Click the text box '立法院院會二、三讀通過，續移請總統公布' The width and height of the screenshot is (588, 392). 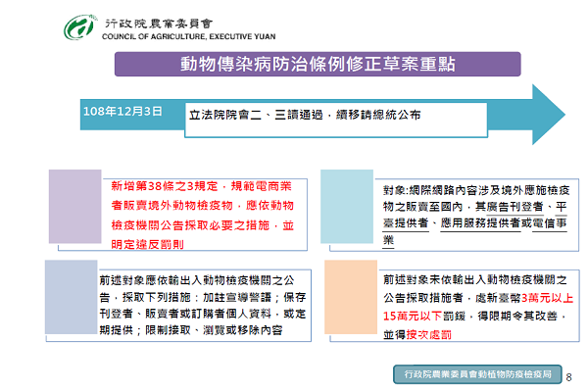coord(336,120)
